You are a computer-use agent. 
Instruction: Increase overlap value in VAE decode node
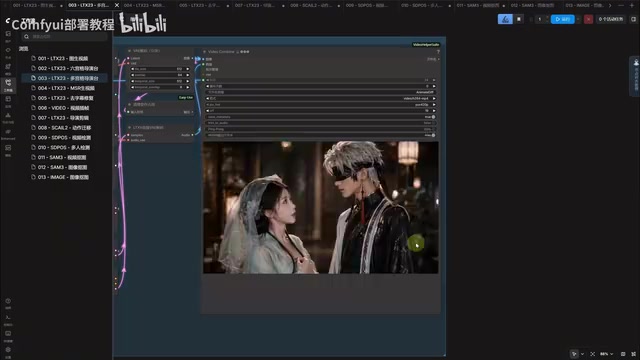(x=188, y=75)
